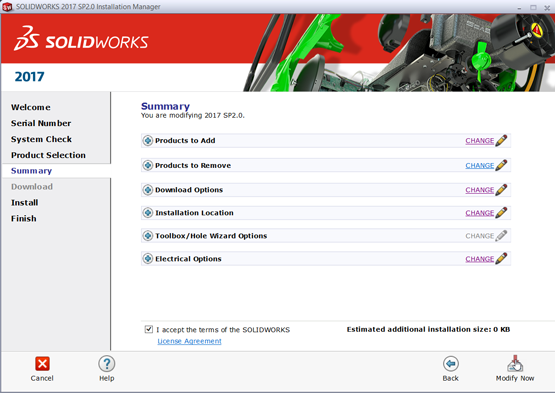
Task: Click the pencil icon beside Products to Add
Action: click(501, 141)
